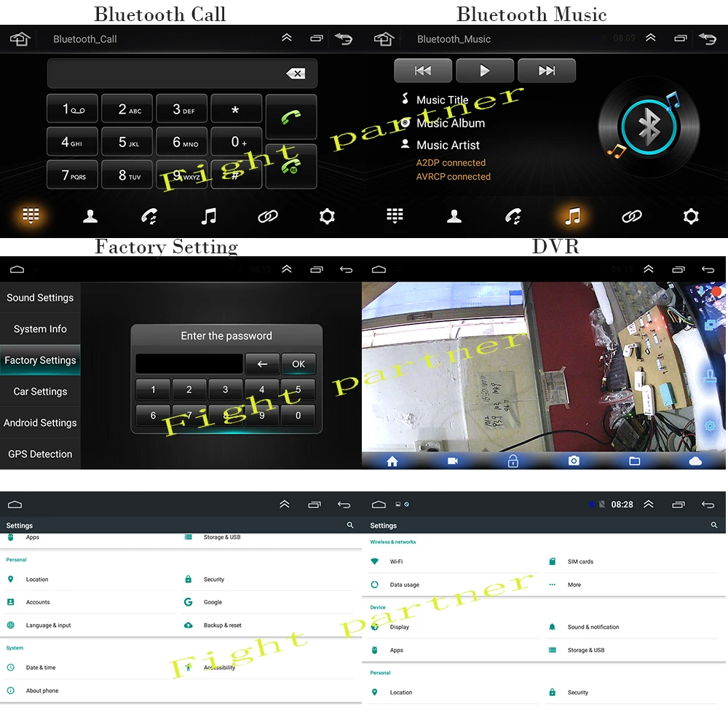728x728 pixels.
Task: Open pairing link tab in Bluetooth_Call
Action: tap(268, 216)
